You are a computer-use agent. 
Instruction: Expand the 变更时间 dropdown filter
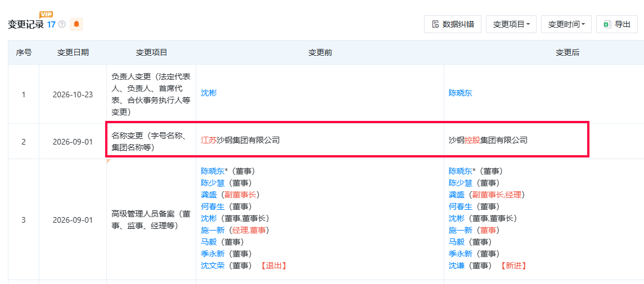(566, 24)
